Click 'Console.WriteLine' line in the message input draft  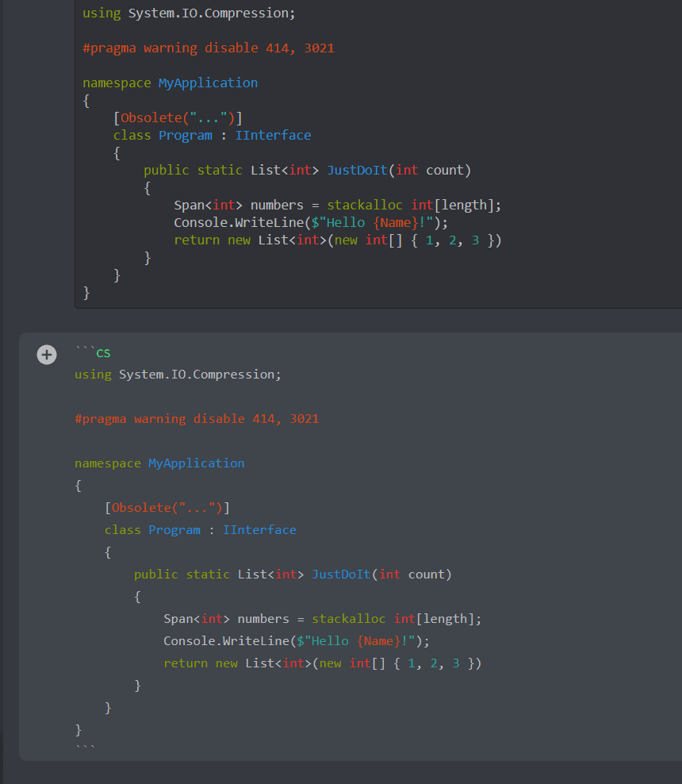point(297,640)
